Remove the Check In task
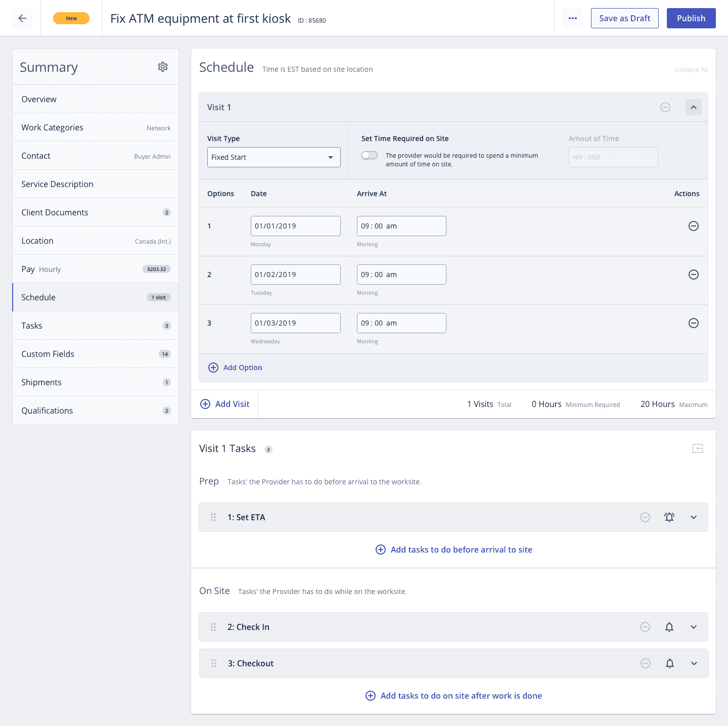728x726 pixels. coord(645,627)
